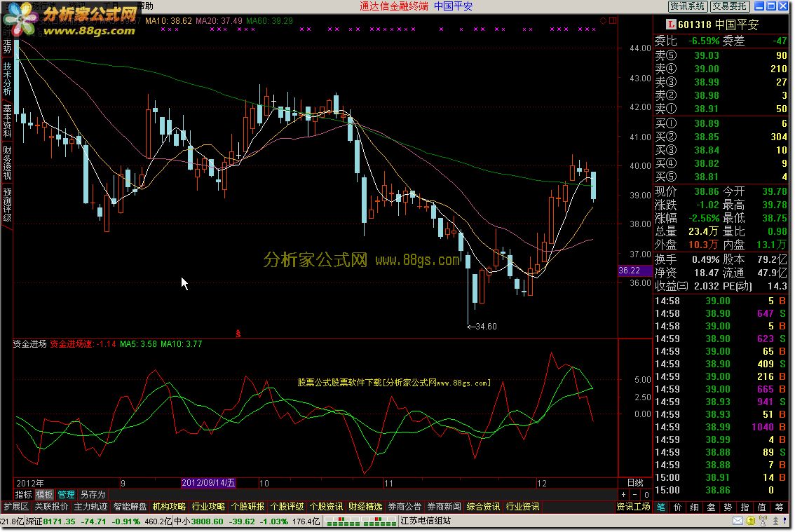
Task: Click the 卖① 38.91 ask row
Action: pyautogui.click(x=721, y=109)
